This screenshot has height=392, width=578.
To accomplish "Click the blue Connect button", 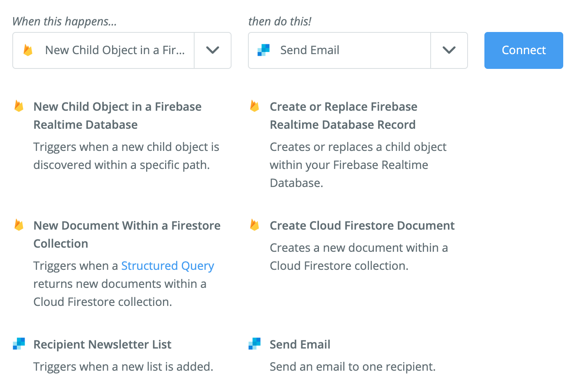I will click(524, 50).
